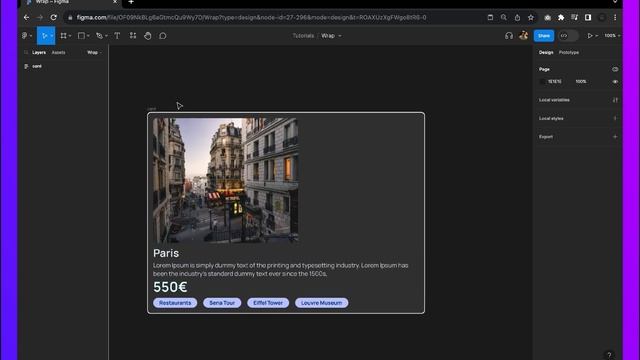Open presentation options dropdown arrow

coord(596,36)
